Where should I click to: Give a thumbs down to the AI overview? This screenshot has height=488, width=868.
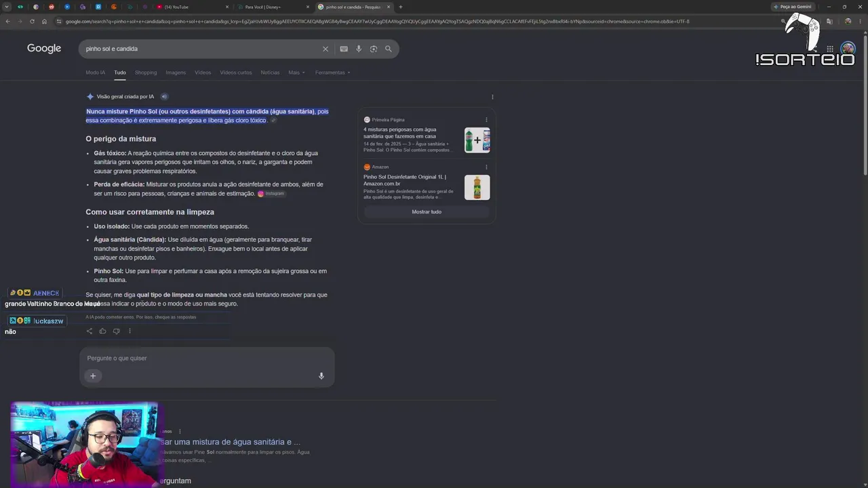point(116,331)
